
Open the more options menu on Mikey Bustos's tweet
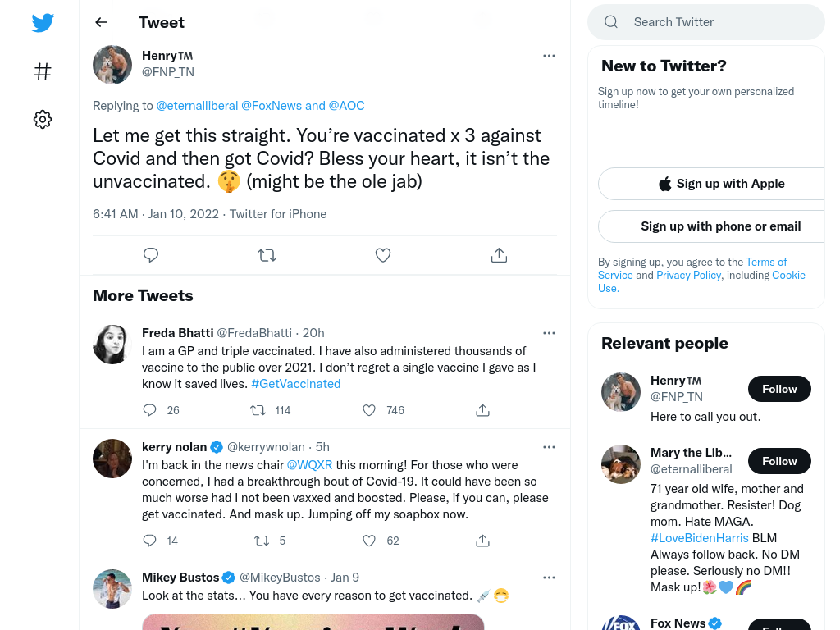point(549,577)
